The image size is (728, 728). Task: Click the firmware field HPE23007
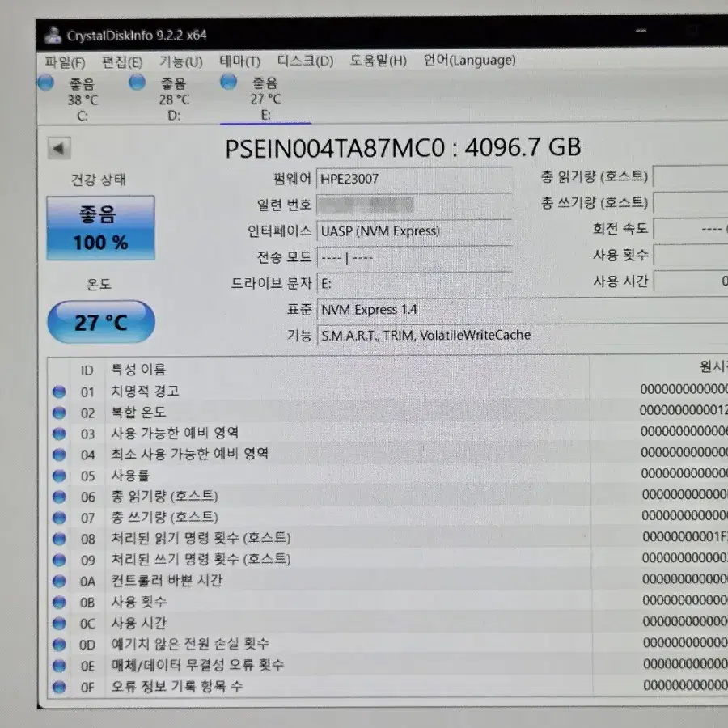click(414, 179)
